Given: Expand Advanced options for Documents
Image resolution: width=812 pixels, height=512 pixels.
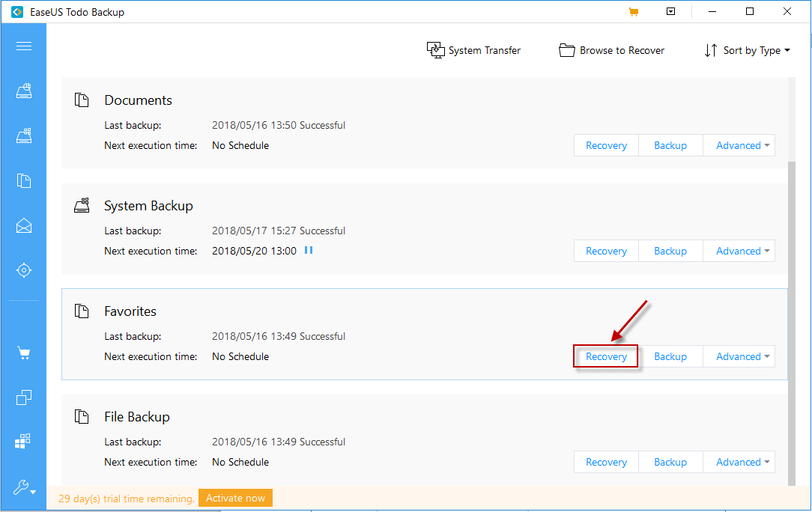Looking at the screenshot, I should tap(739, 145).
